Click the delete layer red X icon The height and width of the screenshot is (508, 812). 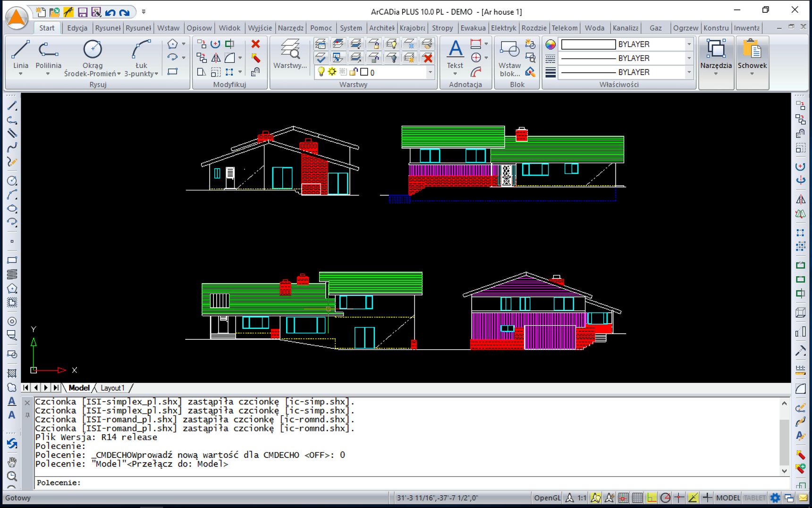click(x=428, y=58)
